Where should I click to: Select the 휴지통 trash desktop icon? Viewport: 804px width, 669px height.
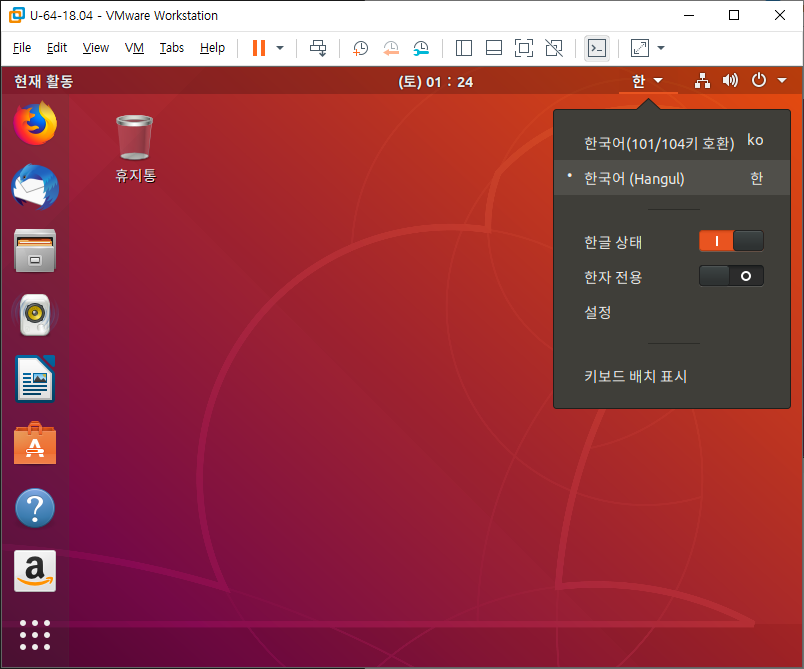point(135,149)
